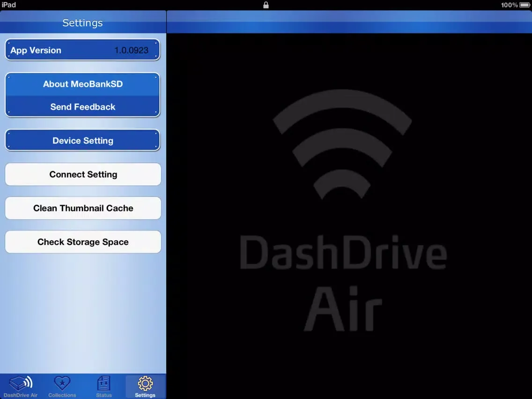Open the DashDrive Air tab
The height and width of the screenshot is (399, 532).
21,386
